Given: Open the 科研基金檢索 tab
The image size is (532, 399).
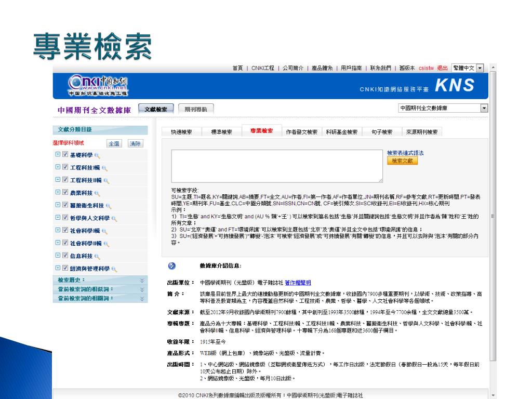Looking at the screenshot, I should [342, 132].
